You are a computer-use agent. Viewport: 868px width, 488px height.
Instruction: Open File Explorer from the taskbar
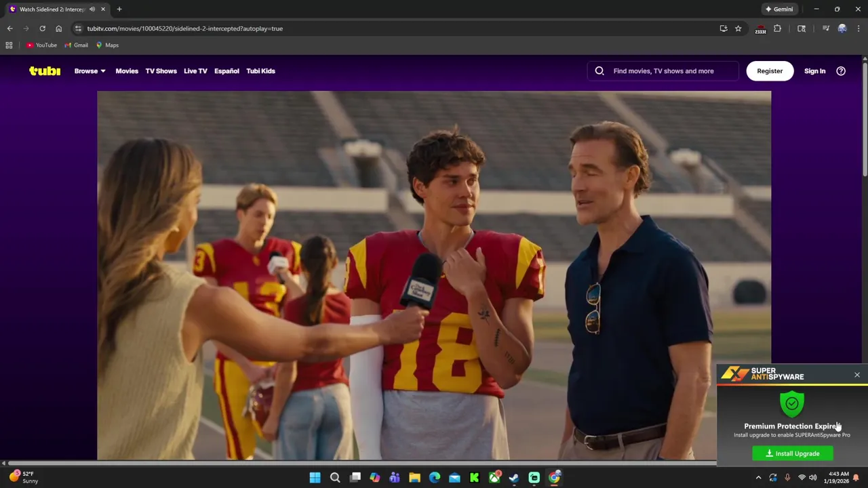pyautogui.click(x=414, y=478)
